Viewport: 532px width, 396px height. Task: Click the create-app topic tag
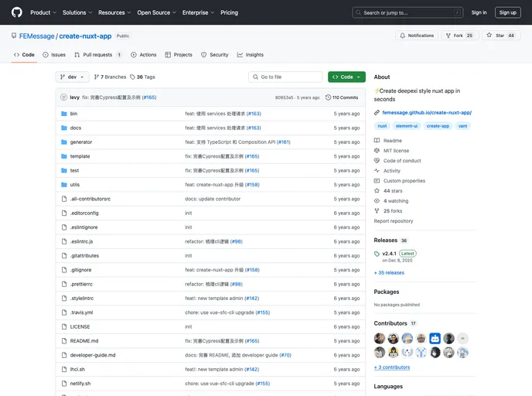[438, 126]
